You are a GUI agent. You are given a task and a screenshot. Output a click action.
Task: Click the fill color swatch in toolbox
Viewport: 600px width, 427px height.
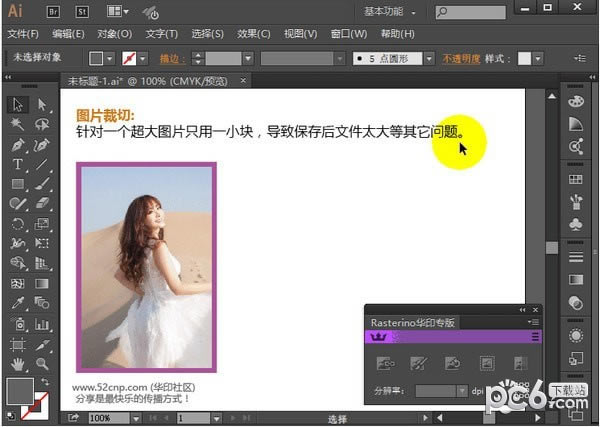click(20, 391)
